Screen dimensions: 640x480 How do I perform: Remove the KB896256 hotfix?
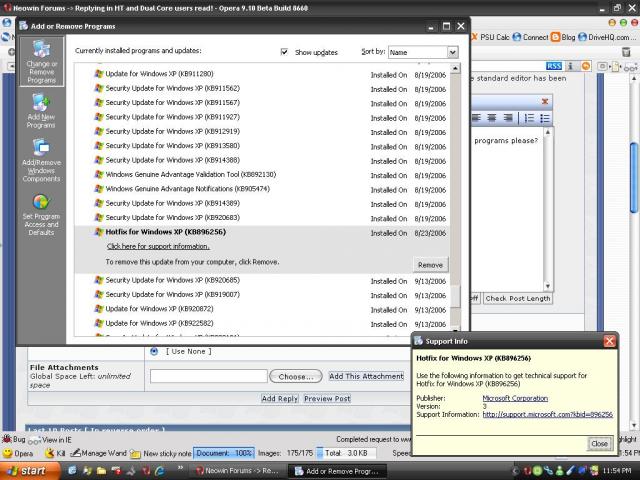(430, 265)
